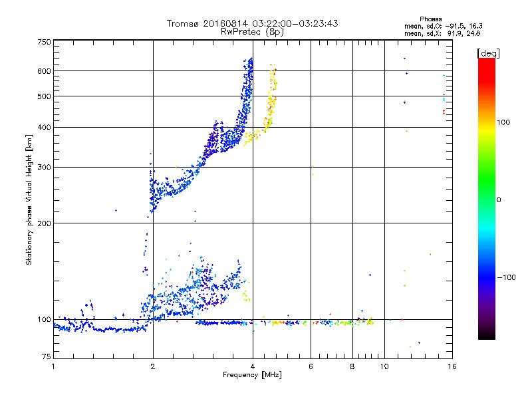This screenshot has width=532, height=399.
Task: Click the 'mean, sd,O: -91.5, 16.3' text
Action: click(x=443, y=26)
